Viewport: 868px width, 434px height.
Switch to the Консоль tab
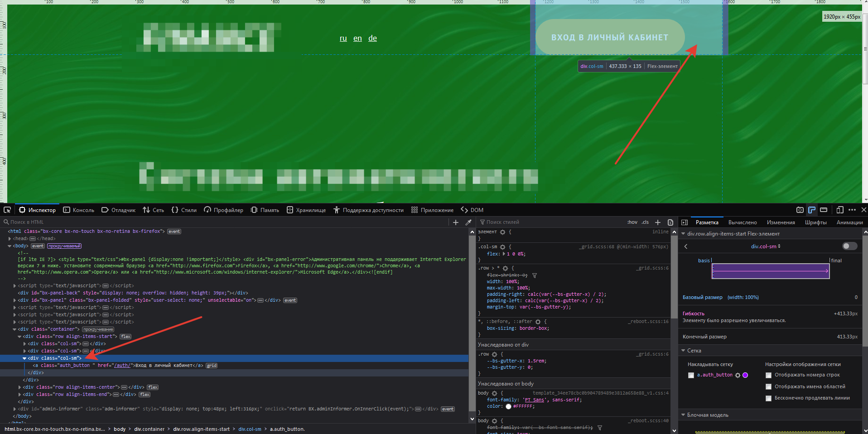(x=79, y=210)
